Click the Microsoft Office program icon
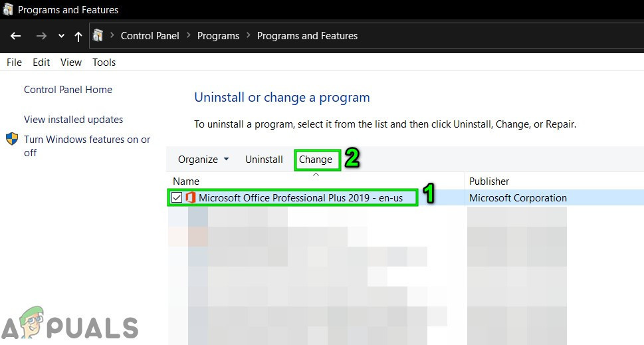The height and width of the screenshot is (345, 644). pos(191,197)
